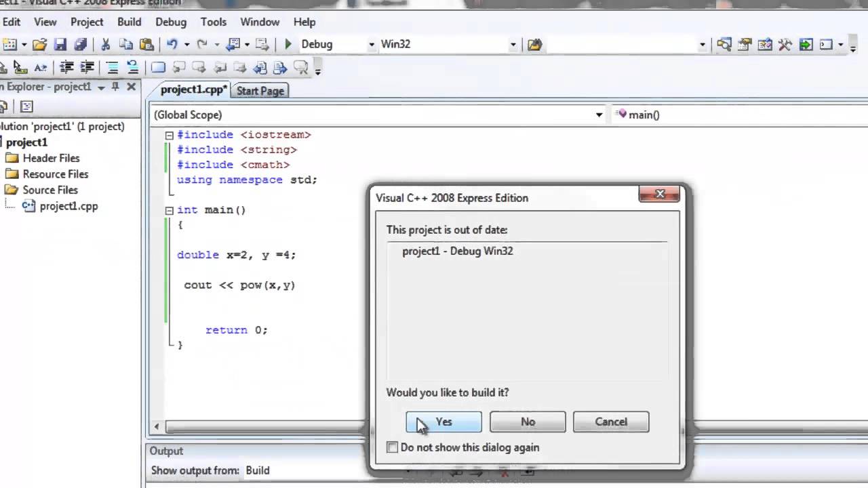Open the Find in Files folder icon
Image resolution: width=868 pixels, height=488 pixels.
pyautogui.click(x=535, y=45)
